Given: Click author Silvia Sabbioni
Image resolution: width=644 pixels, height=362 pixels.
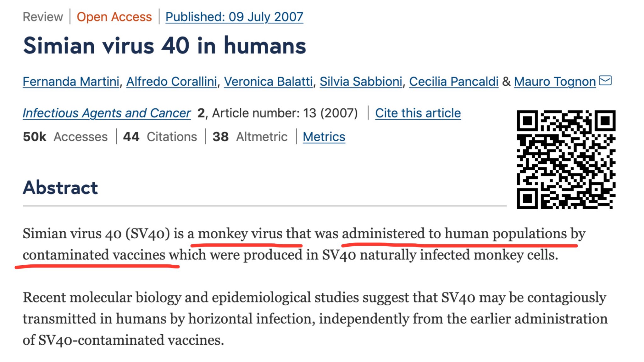Looking at the screenshot, I should click(x=361, y=81).
